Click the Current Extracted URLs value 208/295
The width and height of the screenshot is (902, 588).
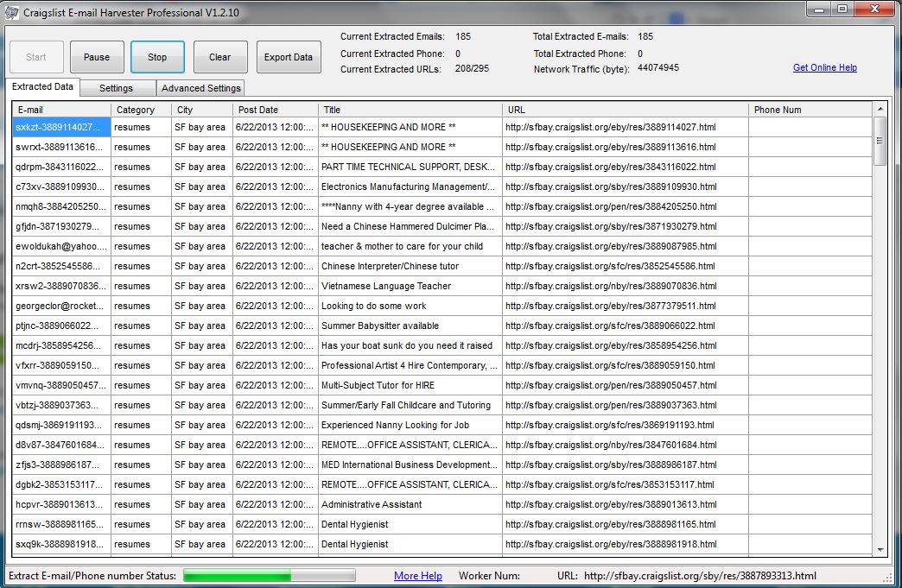pyautogui.click(x=472, y=68)
